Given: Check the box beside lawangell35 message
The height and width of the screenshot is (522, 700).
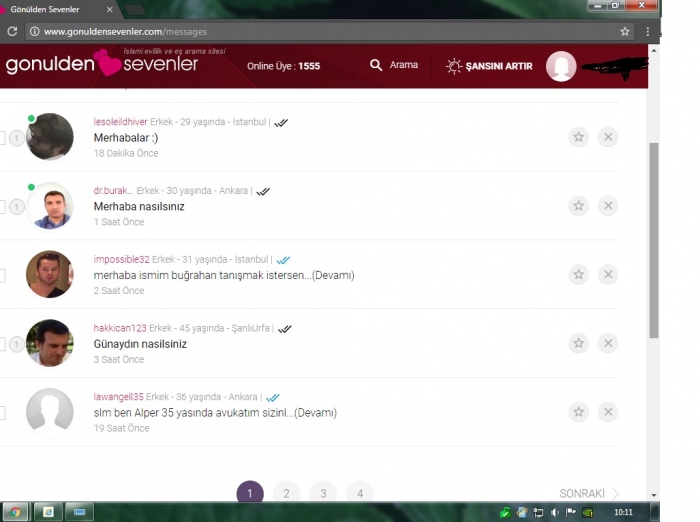Looking at the screenshot, I should 2,412.
